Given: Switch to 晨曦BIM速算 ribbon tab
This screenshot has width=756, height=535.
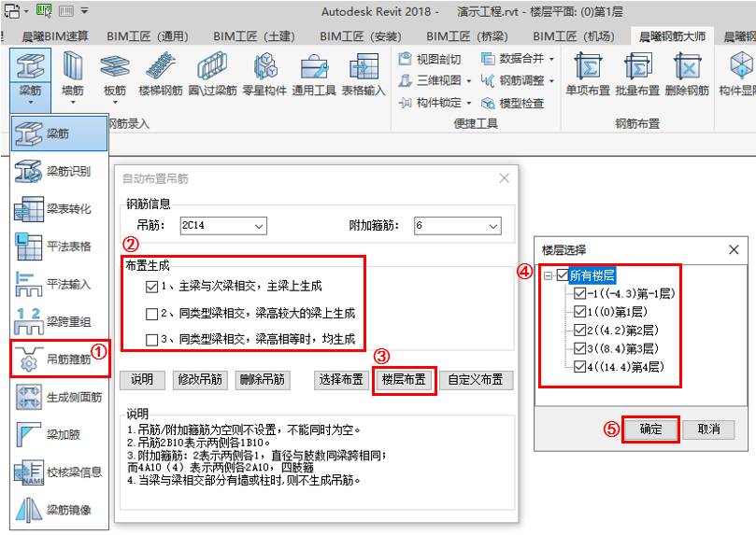Looking at the screenshot, I should coord(55,36).
